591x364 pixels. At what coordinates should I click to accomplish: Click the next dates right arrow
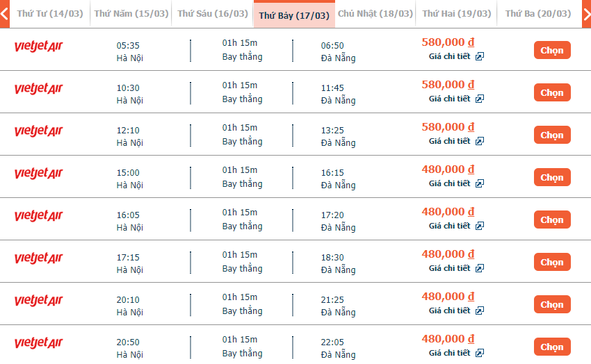(586, 14)
